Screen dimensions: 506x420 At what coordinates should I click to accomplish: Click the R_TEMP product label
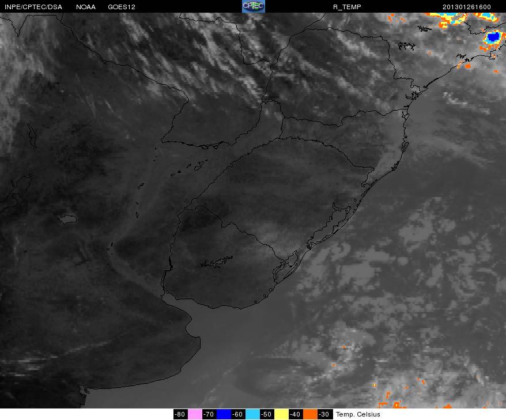pos(347,7)
